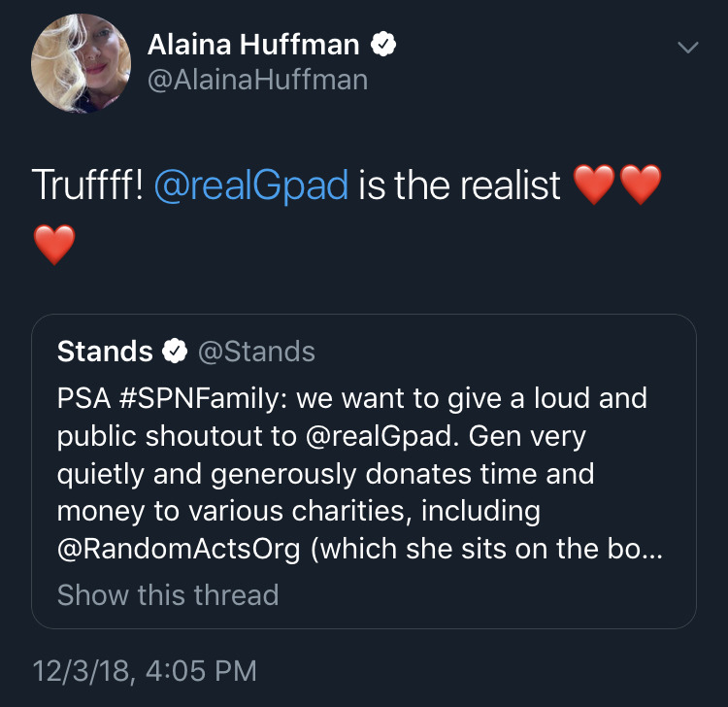The height and width of the screenshot is (707, 728).
Task: Click the verified badge next to Stands
Action: click(x=175, y=352)
